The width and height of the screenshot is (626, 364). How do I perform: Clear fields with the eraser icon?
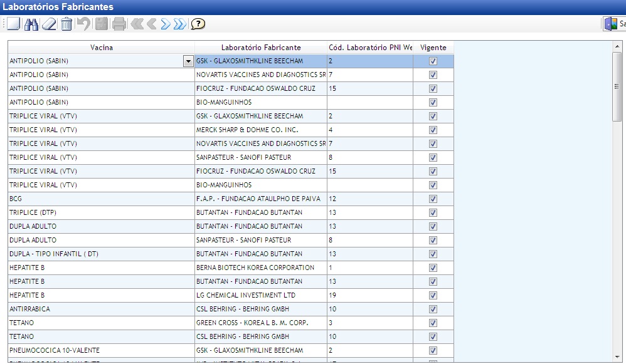(x=49, y=24)
